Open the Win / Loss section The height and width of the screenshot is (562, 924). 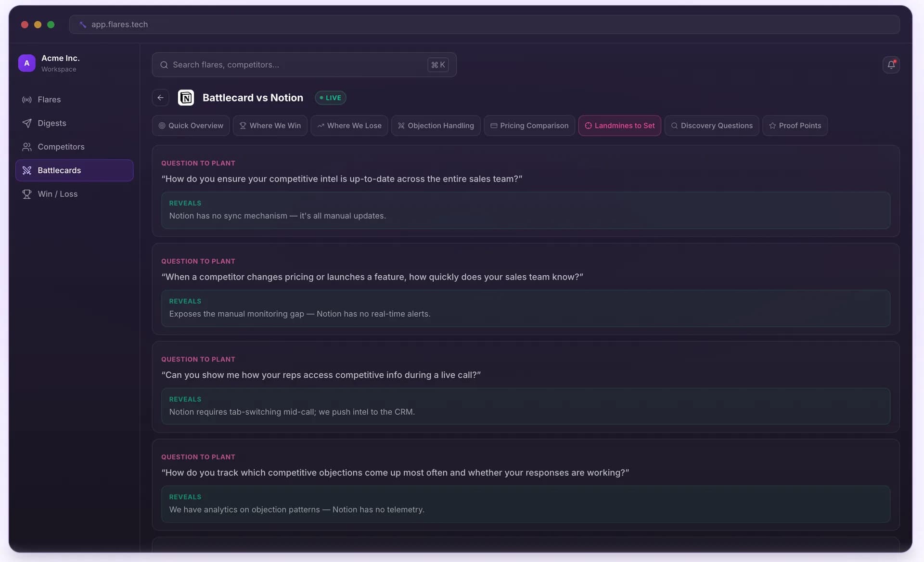(x=75, y=194)
